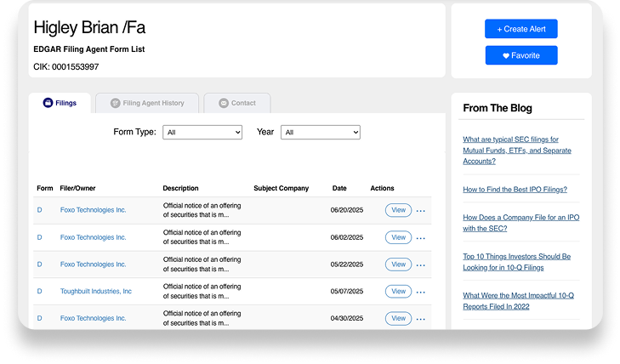Open 'How to Find the Best IPO Filings?' article

(515, 190)
